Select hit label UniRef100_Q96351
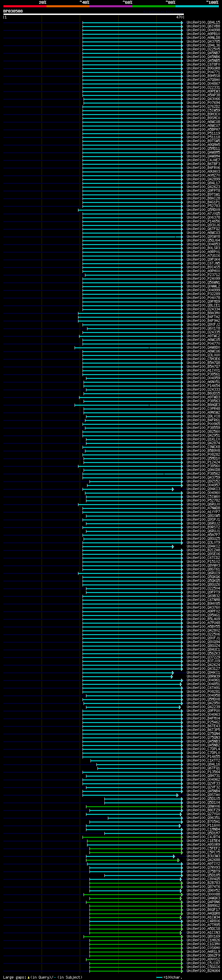The width and height of the screenshot is (222, 980). tap(203, 818)
